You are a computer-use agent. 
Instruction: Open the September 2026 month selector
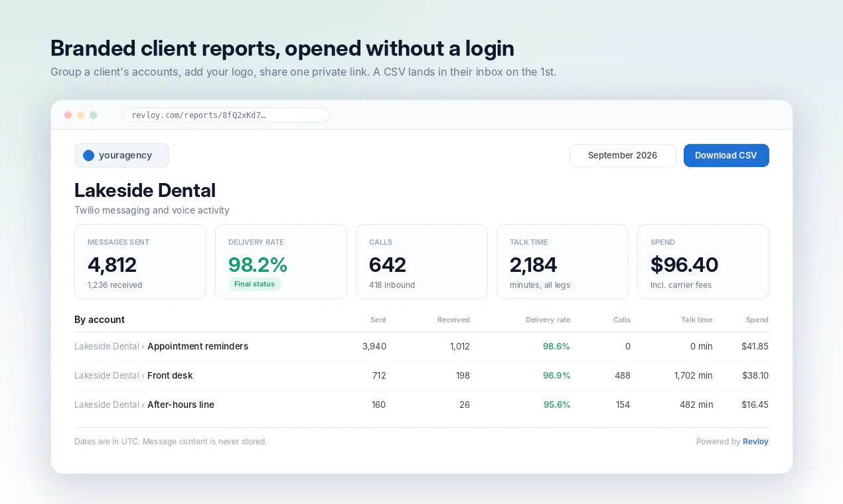pos(623,155)
